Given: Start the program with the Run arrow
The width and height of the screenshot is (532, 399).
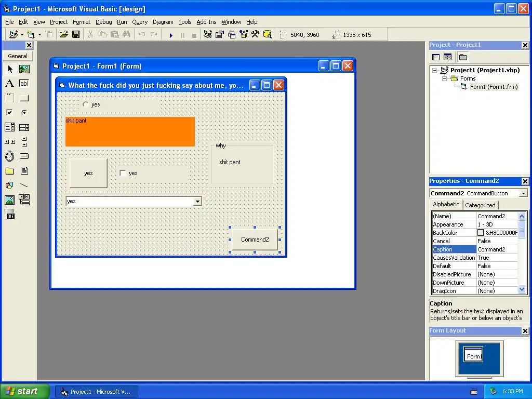Looking at the screenshot, I should coord(171,35).
